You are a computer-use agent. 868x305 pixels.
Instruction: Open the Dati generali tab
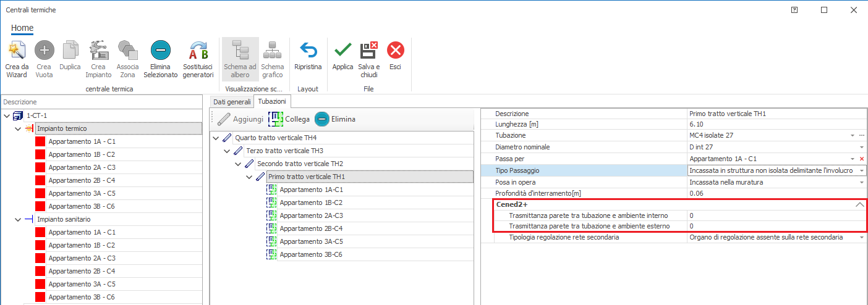232,101
